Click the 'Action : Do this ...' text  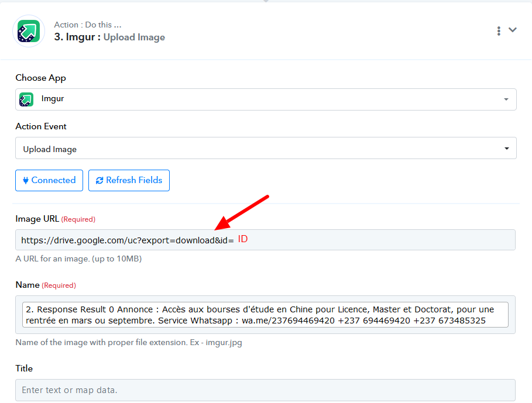coord(88,25)
